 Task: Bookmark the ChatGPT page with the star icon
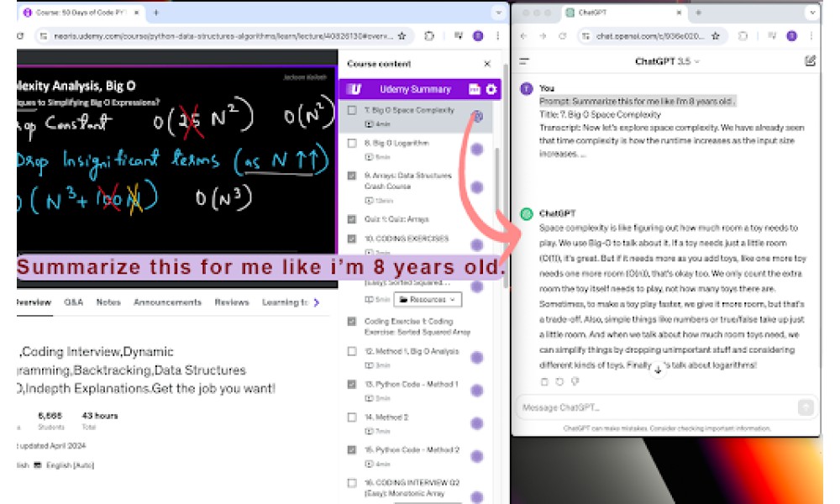pyautogui.click(x=715, y=36)
